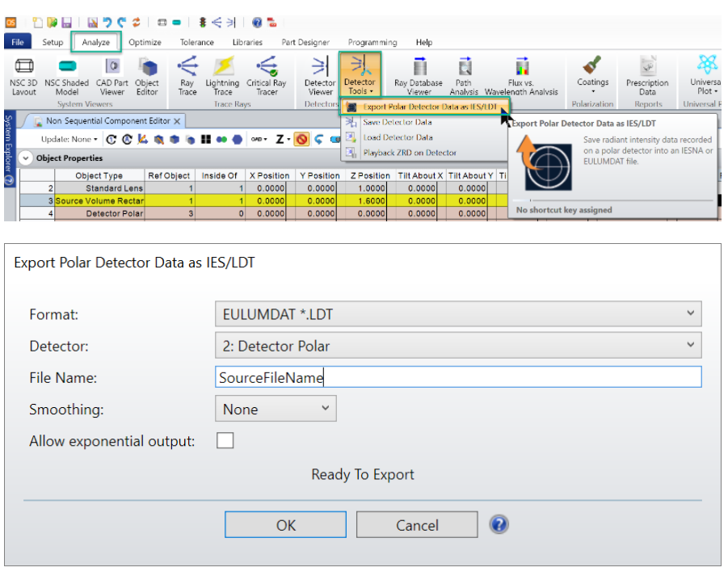
Task: Open the Update: None dropdown
Action: (69, 139)
